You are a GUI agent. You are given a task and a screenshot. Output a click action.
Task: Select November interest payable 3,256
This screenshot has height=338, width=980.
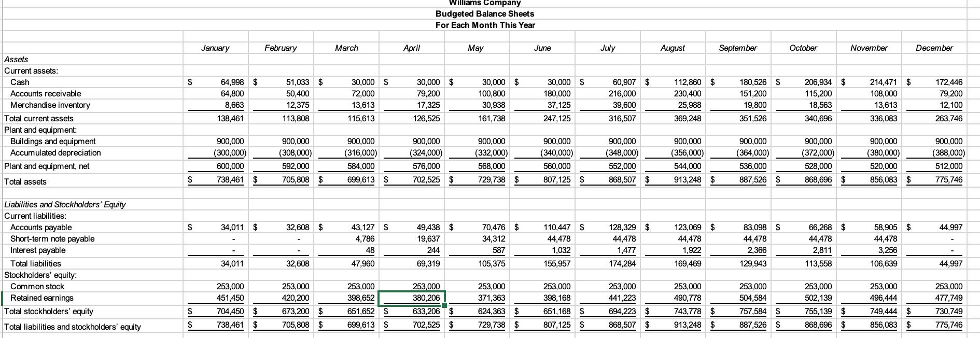pos(888,250)
